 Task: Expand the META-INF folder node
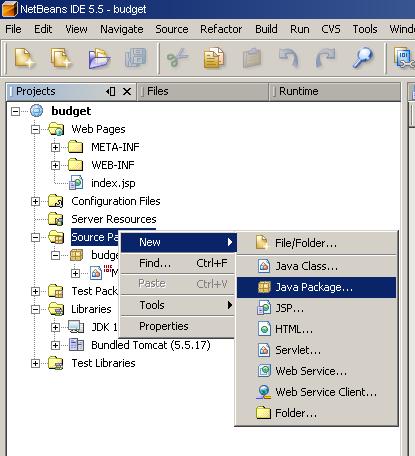tap(55, 147)
